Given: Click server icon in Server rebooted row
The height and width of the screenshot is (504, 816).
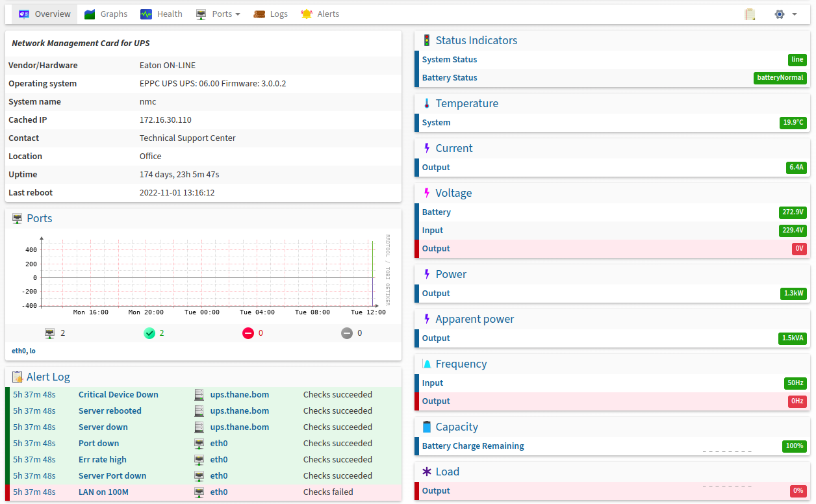Looking at the screenshot, I should [x=199, y=410].
